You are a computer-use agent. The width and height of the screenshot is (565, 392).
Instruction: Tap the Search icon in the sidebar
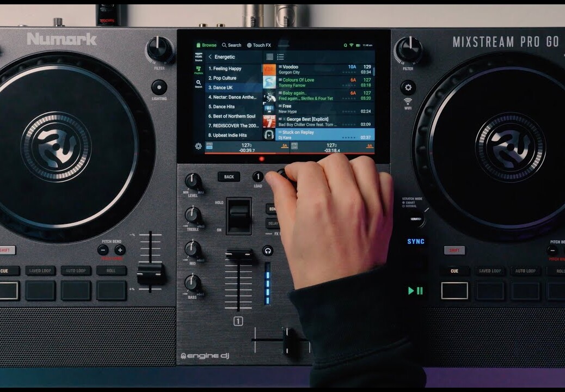coord(199,84)
